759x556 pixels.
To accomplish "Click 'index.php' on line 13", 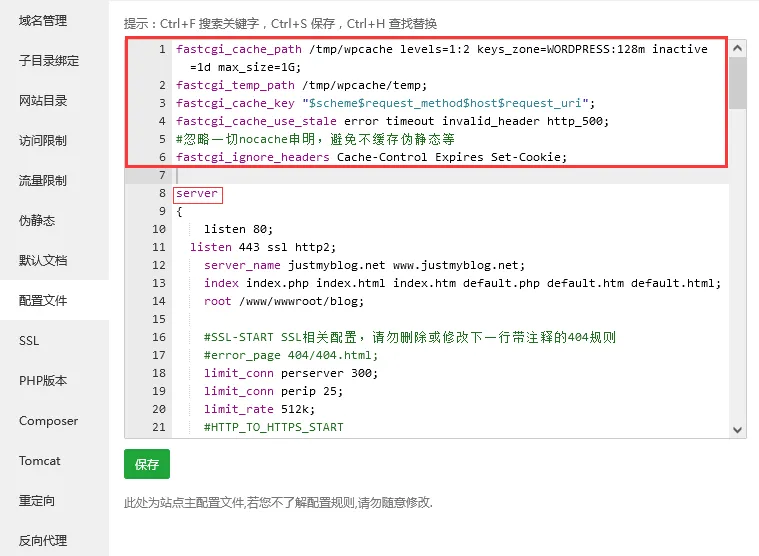I will tap(277, 283).
